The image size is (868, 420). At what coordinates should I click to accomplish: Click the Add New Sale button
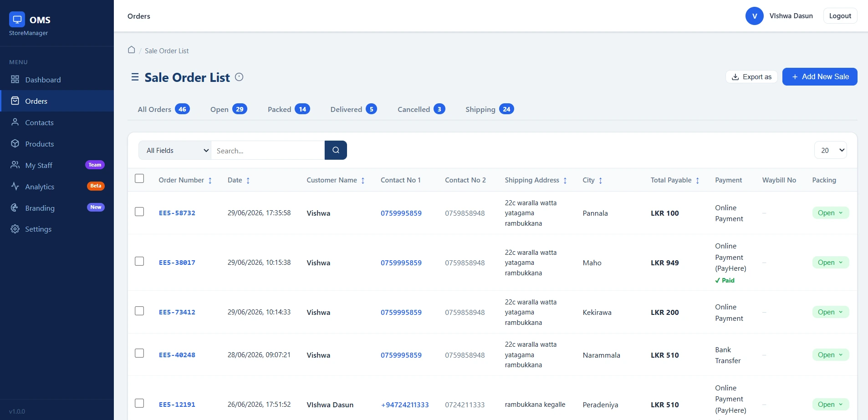820,76
